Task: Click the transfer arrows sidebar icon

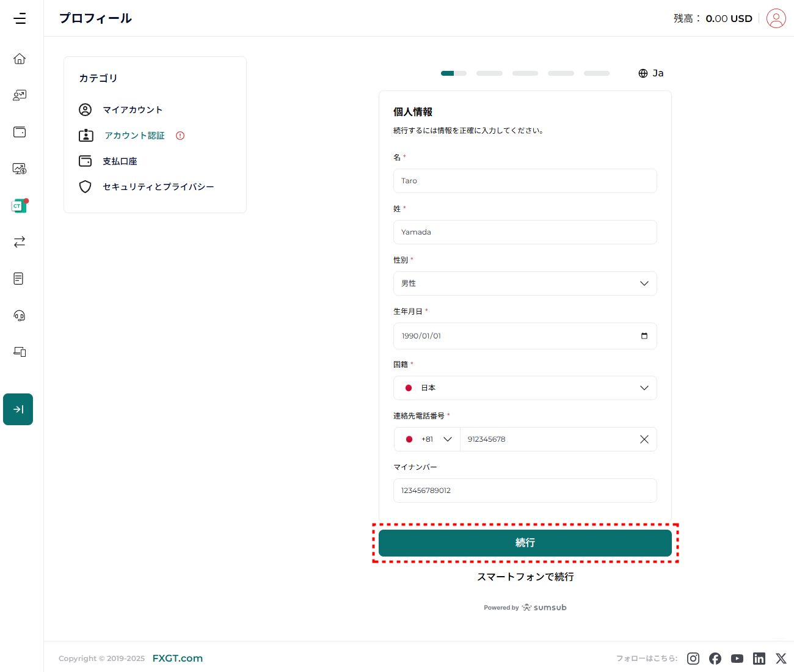Action: point(20,242)
